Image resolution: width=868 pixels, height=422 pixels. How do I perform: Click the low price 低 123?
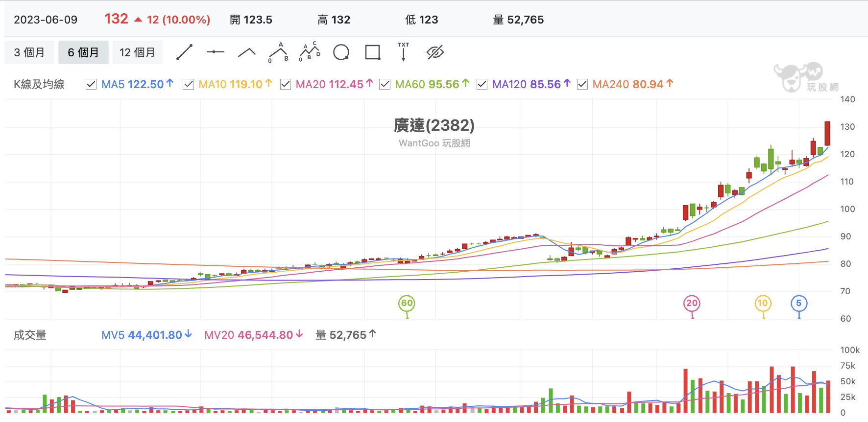point(421,20)
